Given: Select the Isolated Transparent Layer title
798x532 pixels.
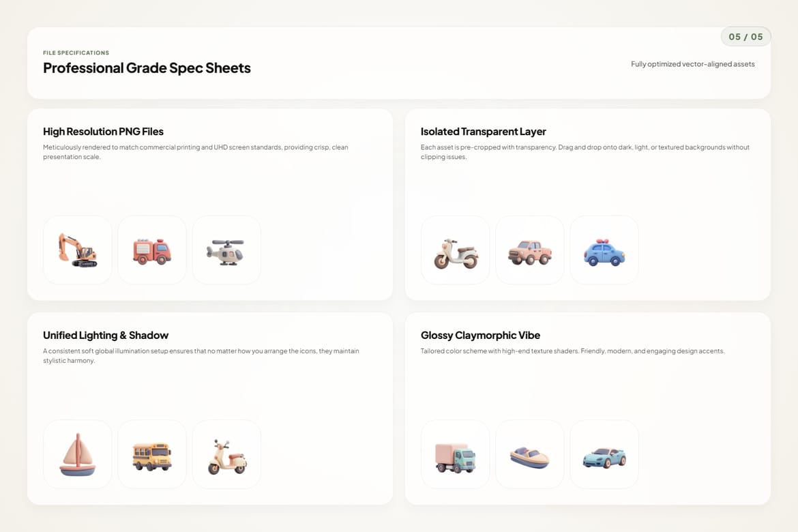Looking at the screenshot, I should coord(483,132).
